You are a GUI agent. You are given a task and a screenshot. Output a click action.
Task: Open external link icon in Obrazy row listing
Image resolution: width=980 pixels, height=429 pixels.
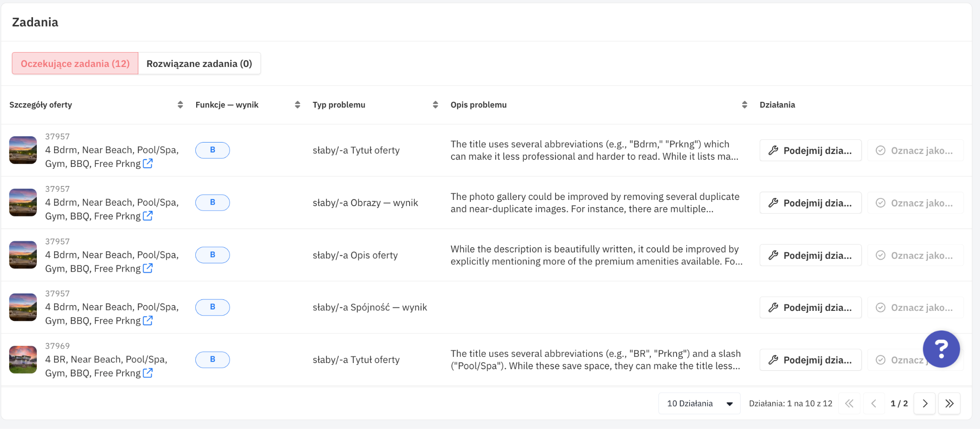pos(148,216)
